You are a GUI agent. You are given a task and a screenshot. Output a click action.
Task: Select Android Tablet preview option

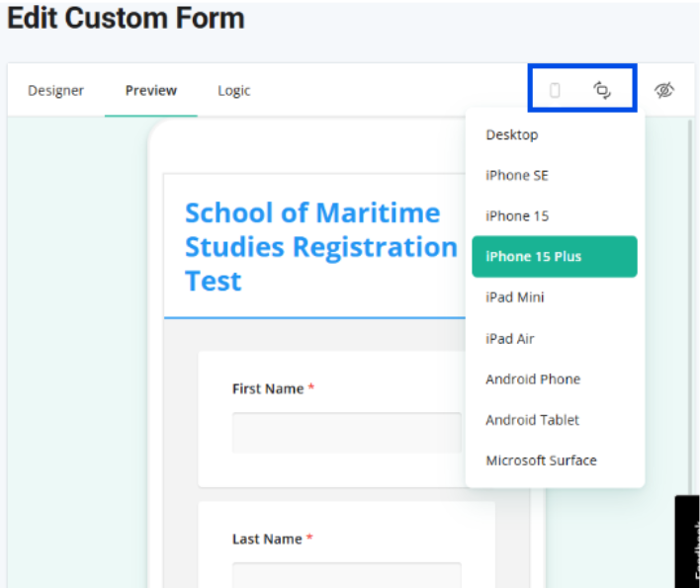555,420
